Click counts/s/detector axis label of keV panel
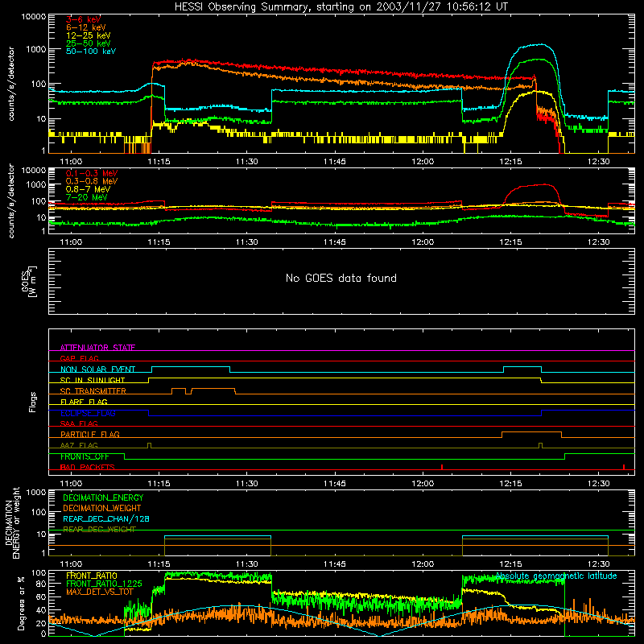 click(x=11, y=84)
